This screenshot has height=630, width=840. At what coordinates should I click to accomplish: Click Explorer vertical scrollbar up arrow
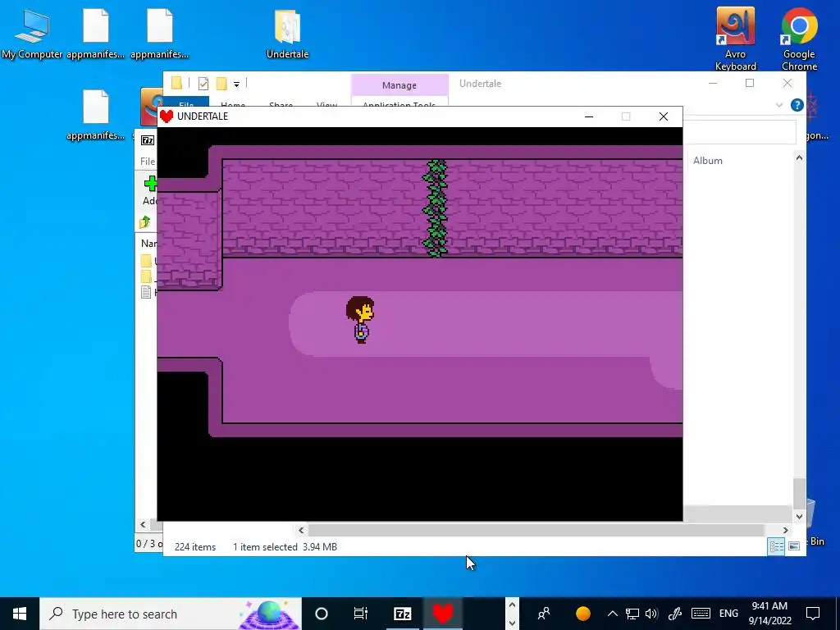(799, 158)
